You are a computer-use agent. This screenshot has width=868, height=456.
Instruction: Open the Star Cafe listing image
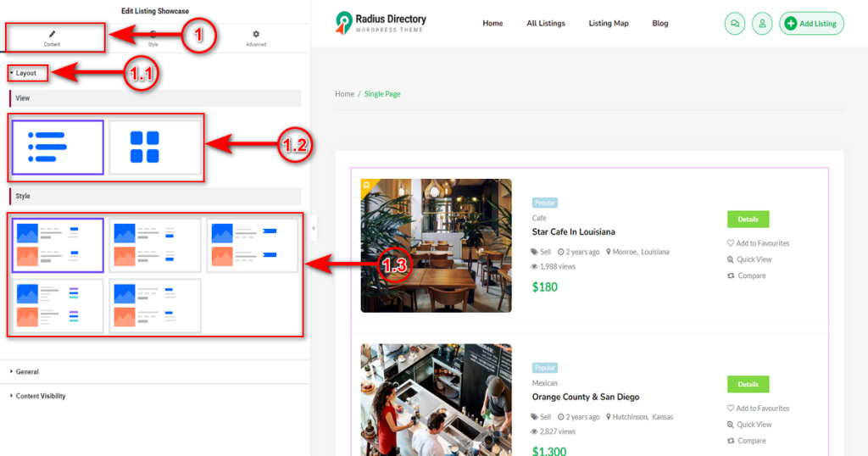(437, 245)
